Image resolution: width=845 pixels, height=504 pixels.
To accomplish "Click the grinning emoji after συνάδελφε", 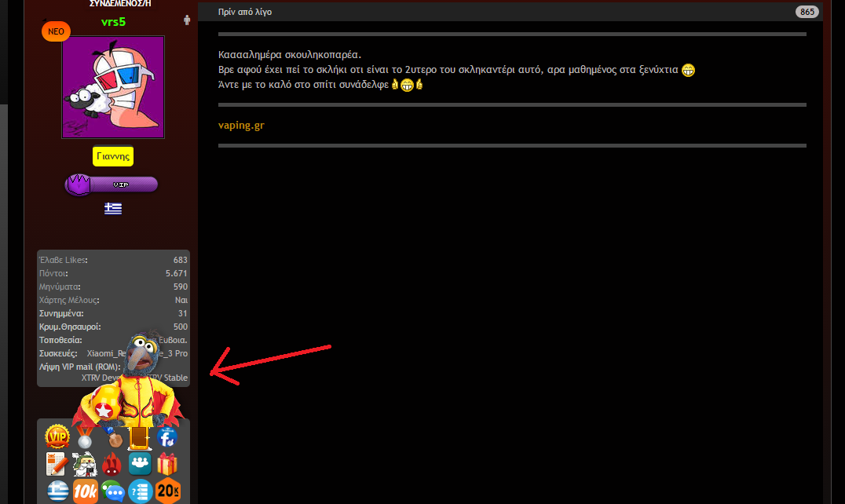I will coord(407,85).
